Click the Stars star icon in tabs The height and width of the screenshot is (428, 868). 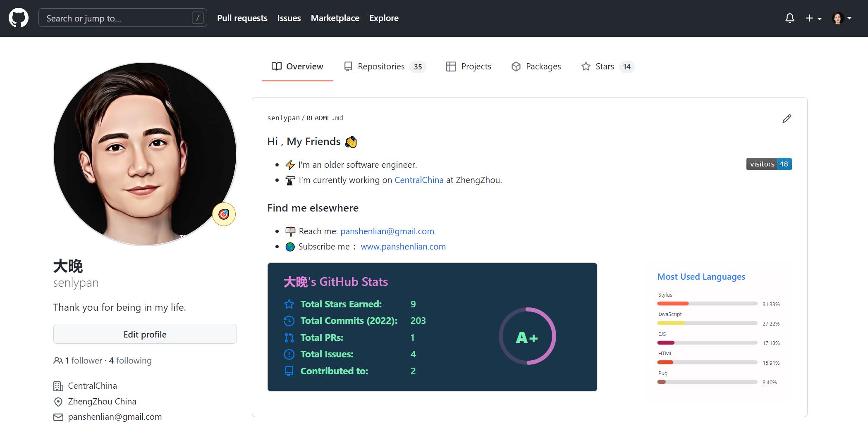[x=586, y=67]
